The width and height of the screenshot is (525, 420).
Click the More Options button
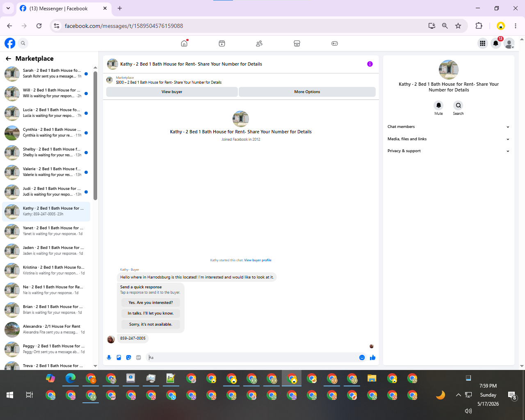pos(307,92)
